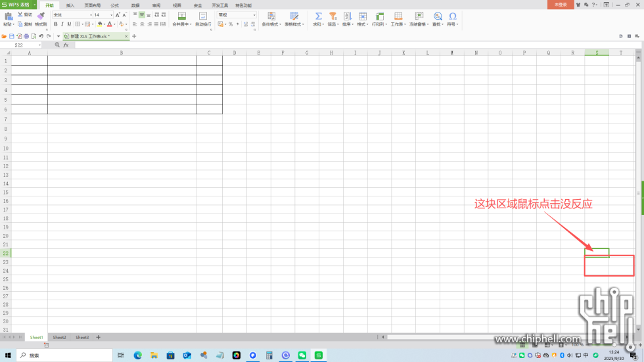The width and height of the screenshot is (644, 362).
Task: Open the Filter (筛选) funnel tool
Action: pyautogui.click(x=333, y=16)
